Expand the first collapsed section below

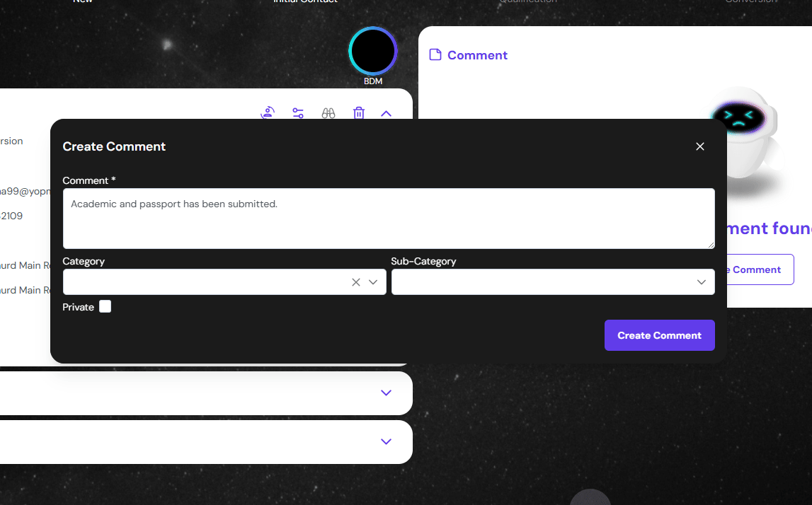point(386,393)
